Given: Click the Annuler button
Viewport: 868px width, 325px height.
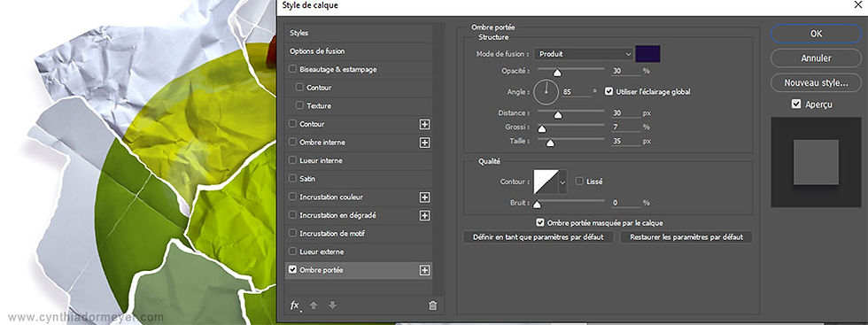Looking at the screenshot, I should click(x=816, y=58).
